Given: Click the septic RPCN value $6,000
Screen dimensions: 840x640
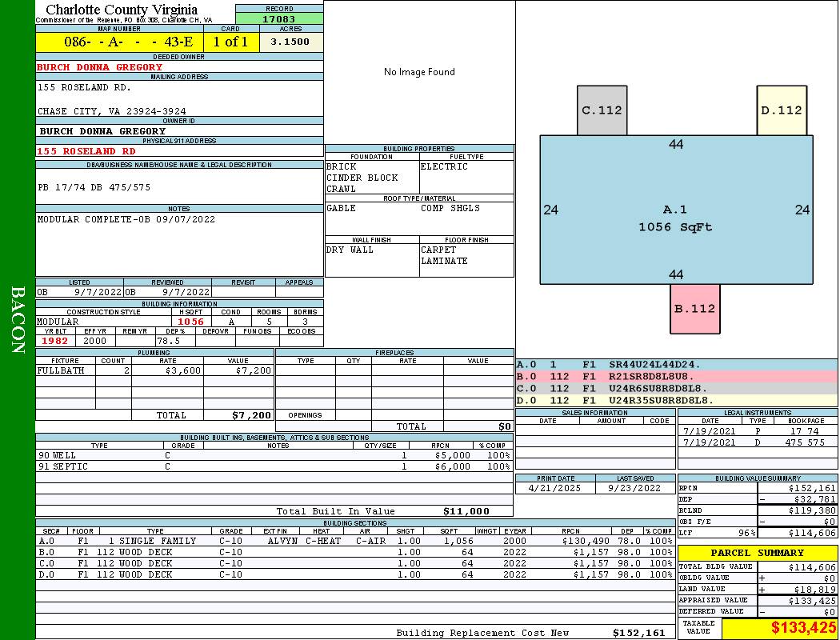Looking at the screenshot, I should [453, 466].
